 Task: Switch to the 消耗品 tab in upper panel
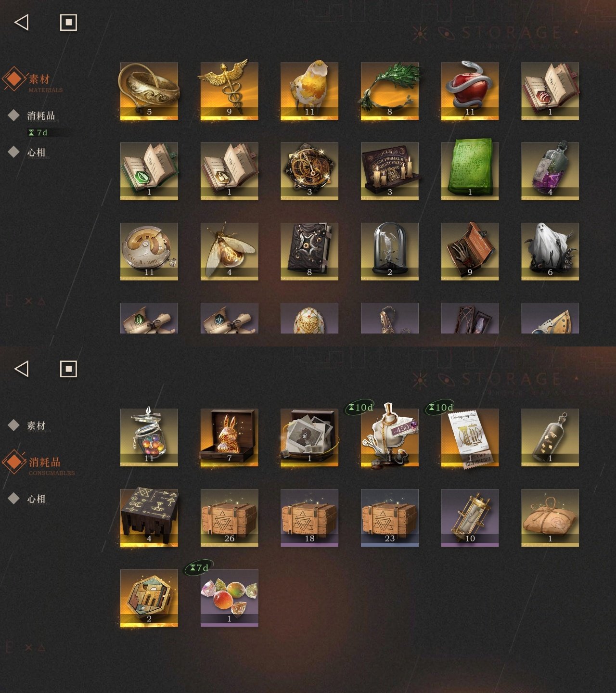[x=41, y=115]
